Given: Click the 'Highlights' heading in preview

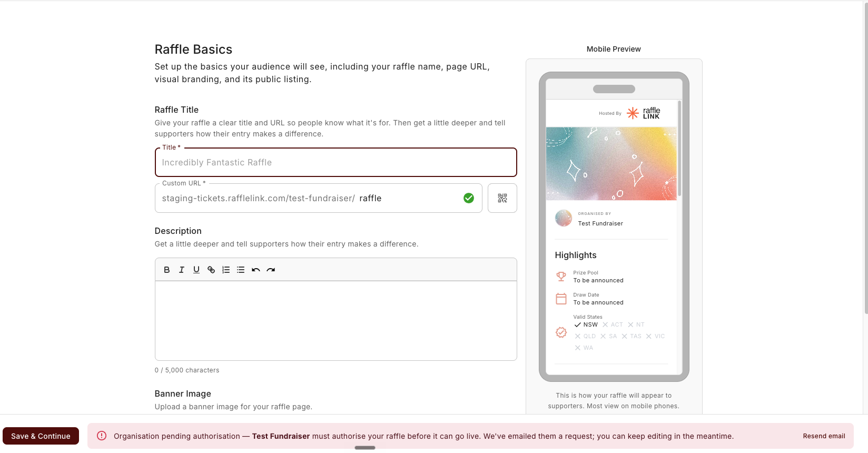Looking at the screenshot, I should pyautogui.click(x=576, y=255).
